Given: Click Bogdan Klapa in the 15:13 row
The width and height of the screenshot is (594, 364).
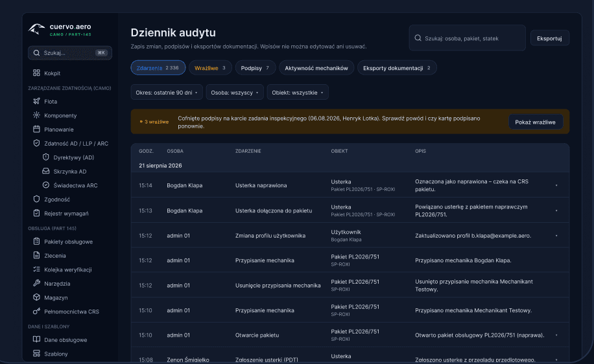Looking at the screenshot, I should point(184,210).
